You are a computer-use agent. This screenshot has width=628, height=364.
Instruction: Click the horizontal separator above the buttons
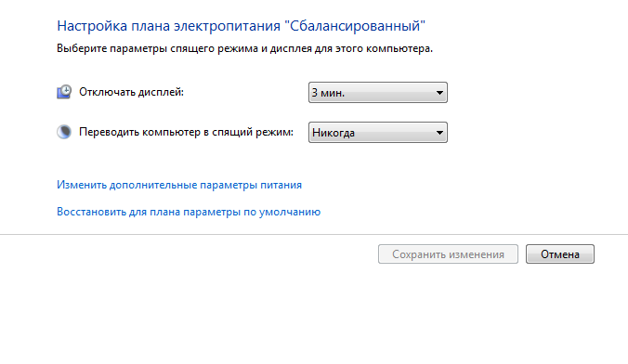coord(314,234)
